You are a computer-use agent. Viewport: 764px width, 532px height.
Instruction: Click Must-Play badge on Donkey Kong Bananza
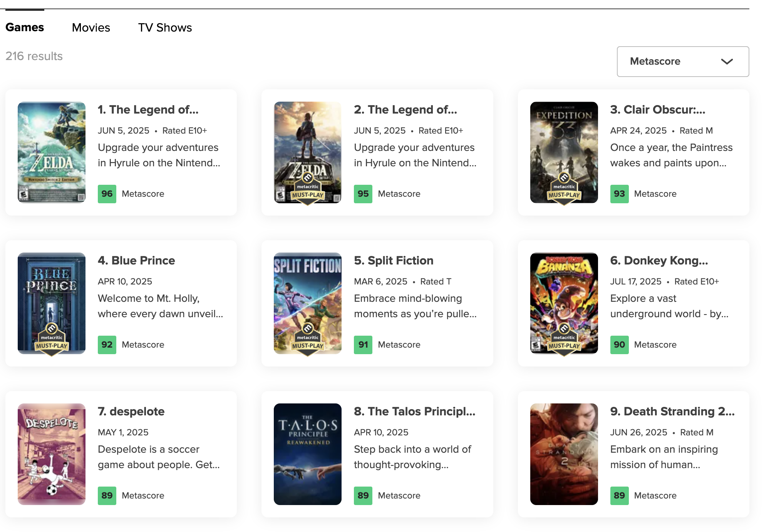coord(564,340)
